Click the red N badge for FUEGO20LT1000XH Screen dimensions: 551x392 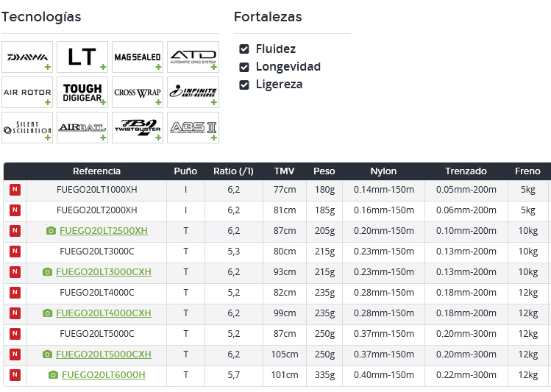coord(15,190)
